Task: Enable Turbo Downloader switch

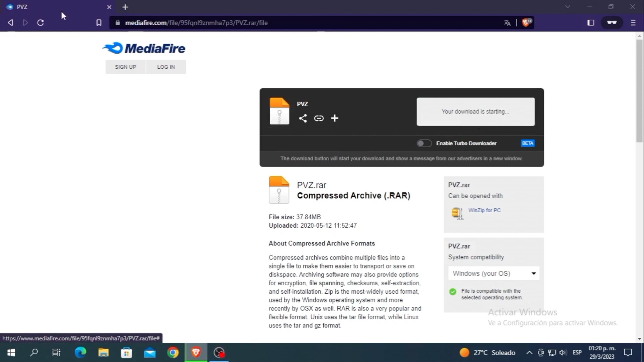Action: coord(424,143)
